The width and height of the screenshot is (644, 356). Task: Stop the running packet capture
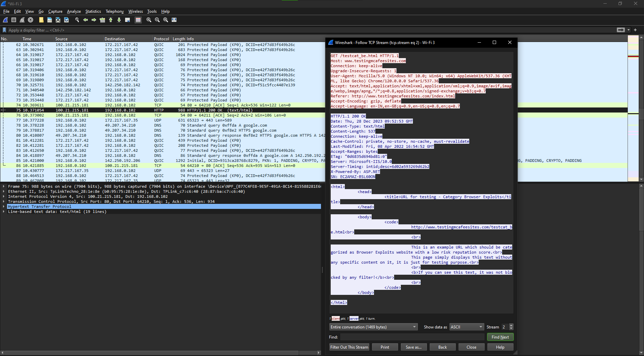14,20
